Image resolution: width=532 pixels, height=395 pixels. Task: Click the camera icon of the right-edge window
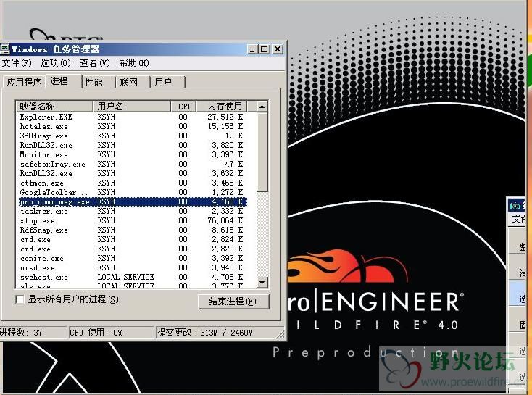515,206
